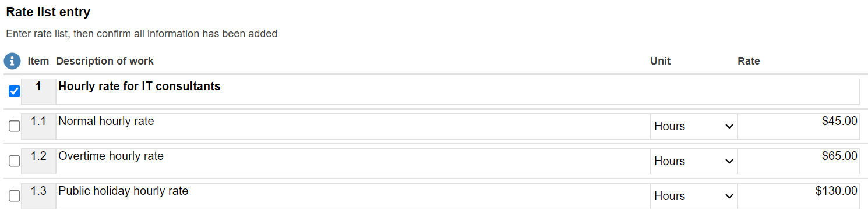
Task: Enable the checkbox for item 1.3
Action: (15, 196)
